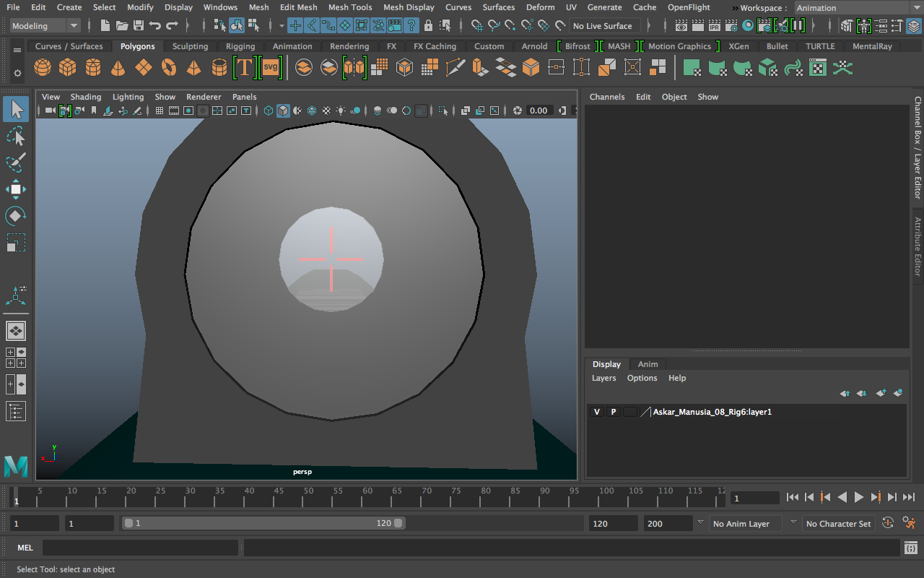The width and height of the screenshot is (924, 578).
Task: Click the MEL command line input field
Action: click(x=140, y=548)
